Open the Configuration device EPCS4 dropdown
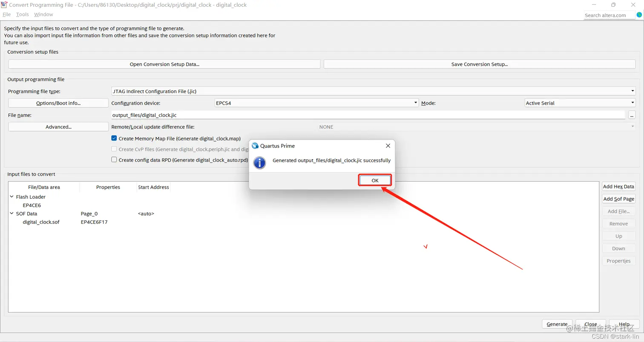Screen dimensions: 644x342 317,103
